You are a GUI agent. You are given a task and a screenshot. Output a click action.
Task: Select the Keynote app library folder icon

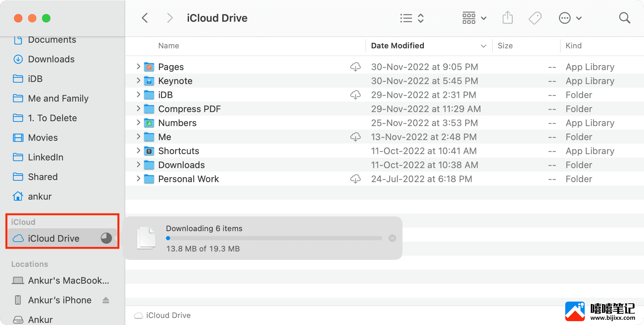click(x=149, y=81)
